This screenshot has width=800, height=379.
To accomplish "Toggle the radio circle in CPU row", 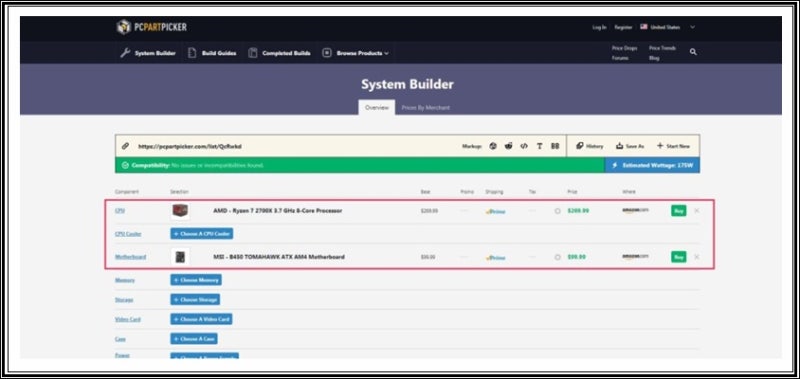I will [x=558, y=211].
